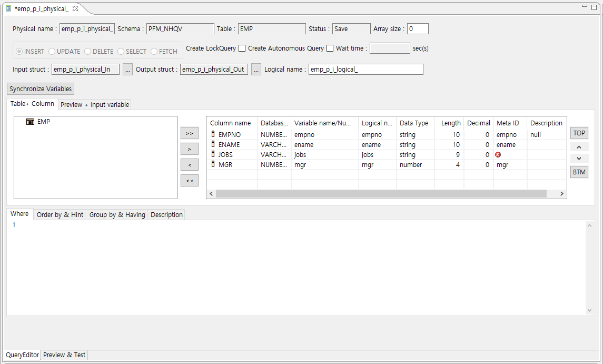
Task: Enable the Create LockQuery checkbox
Action: coord(242,48)
